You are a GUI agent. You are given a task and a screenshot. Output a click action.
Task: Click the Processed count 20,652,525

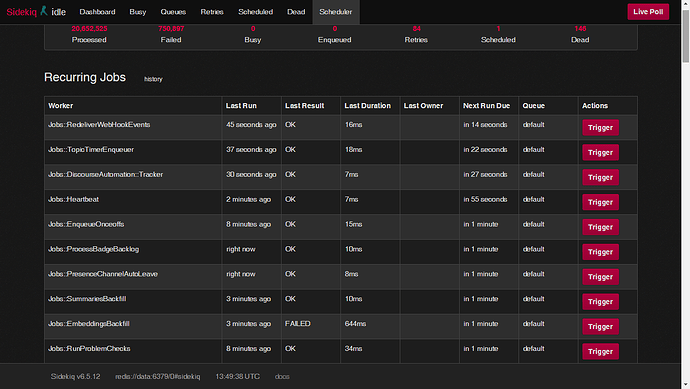point(89,29)
